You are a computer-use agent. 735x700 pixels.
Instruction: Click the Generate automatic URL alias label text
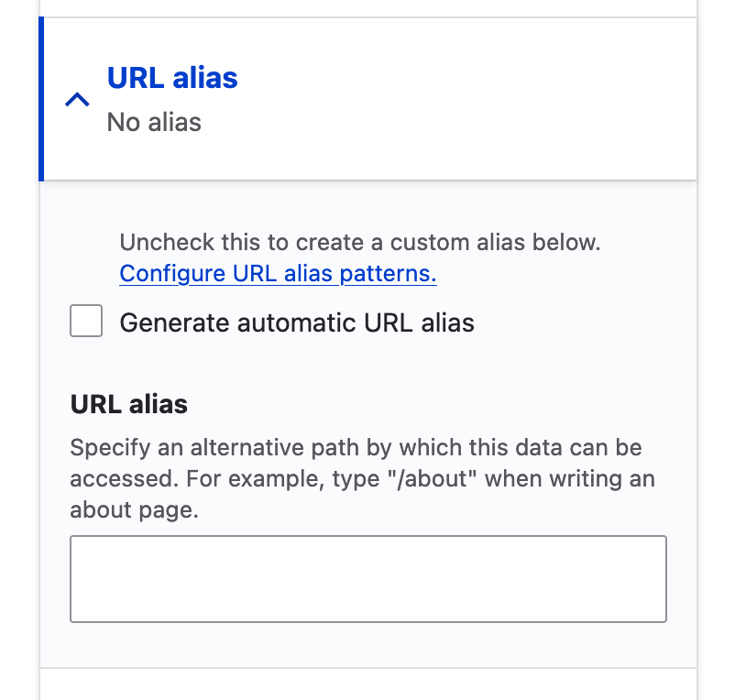point(297,323)
